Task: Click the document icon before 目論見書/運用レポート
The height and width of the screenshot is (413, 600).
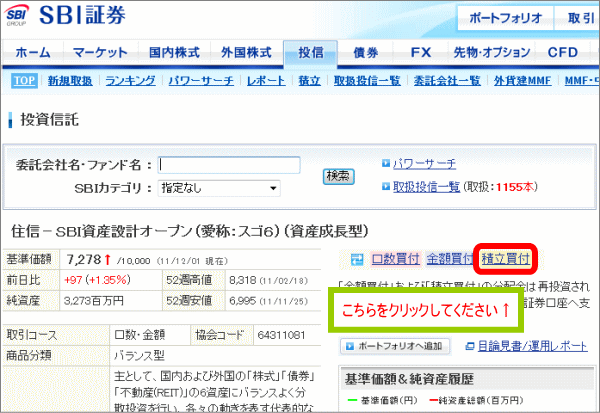Action: (470, 347)
